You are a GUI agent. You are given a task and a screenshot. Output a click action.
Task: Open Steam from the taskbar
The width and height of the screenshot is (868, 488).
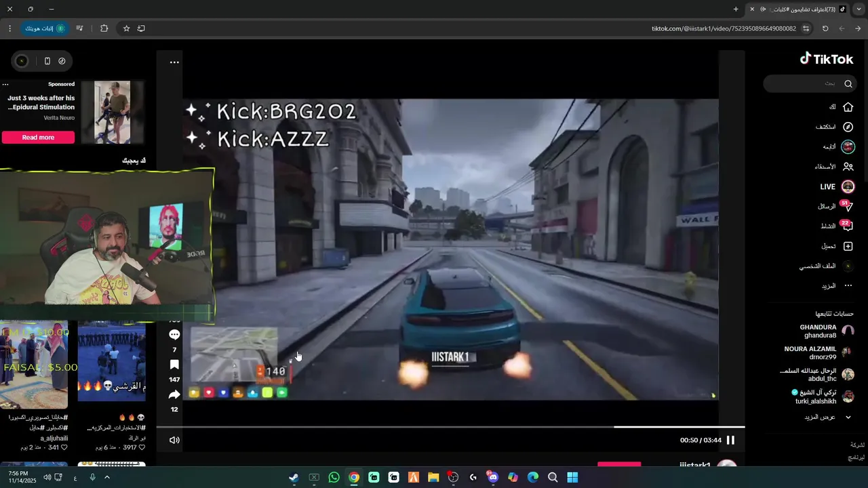point(294,477)
